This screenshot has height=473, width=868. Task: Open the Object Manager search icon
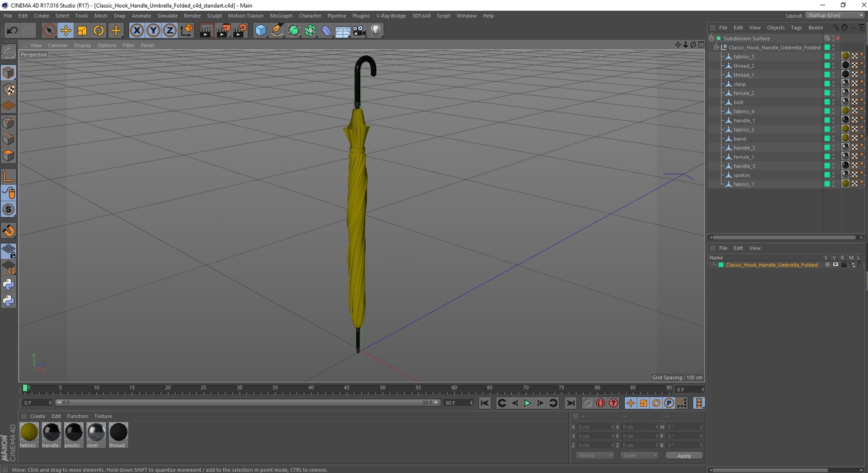point(835,28)
